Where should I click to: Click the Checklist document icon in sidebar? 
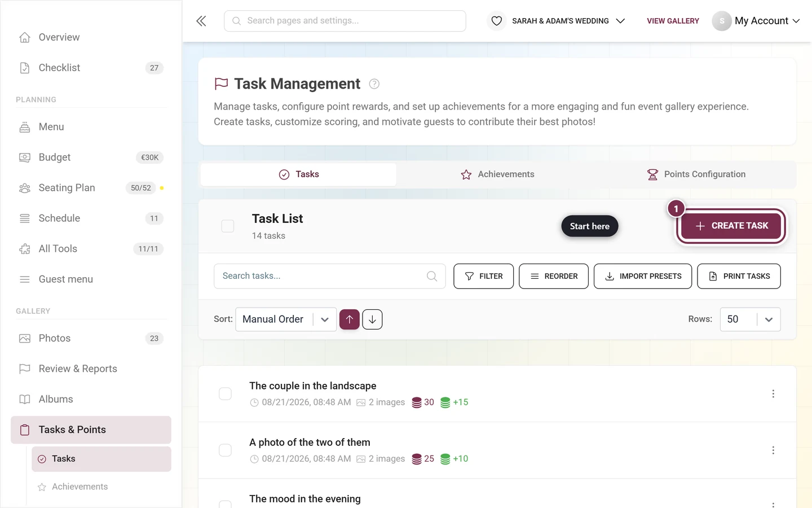(25, 68)
